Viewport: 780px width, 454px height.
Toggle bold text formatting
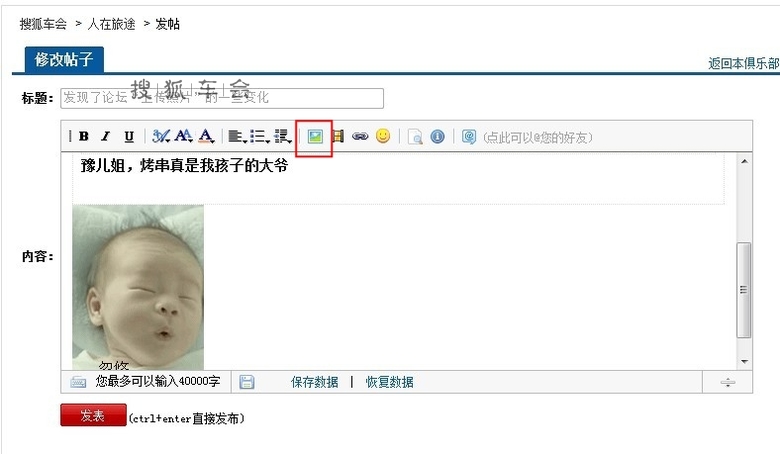click(x=84, y=136)
